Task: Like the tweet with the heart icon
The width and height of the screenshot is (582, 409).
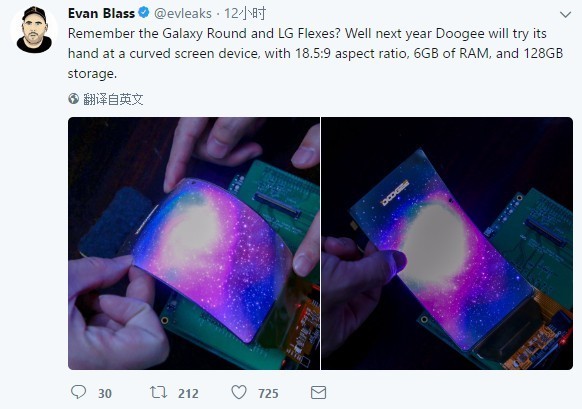Action: click(x=239, y=392)
